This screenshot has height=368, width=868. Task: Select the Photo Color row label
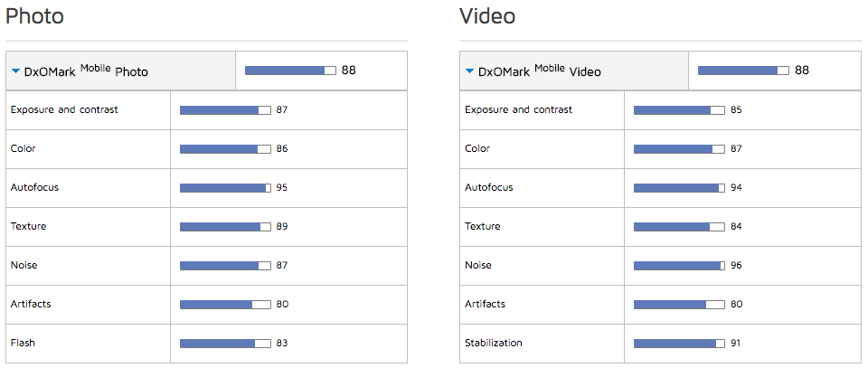click(x=24, y=148)
